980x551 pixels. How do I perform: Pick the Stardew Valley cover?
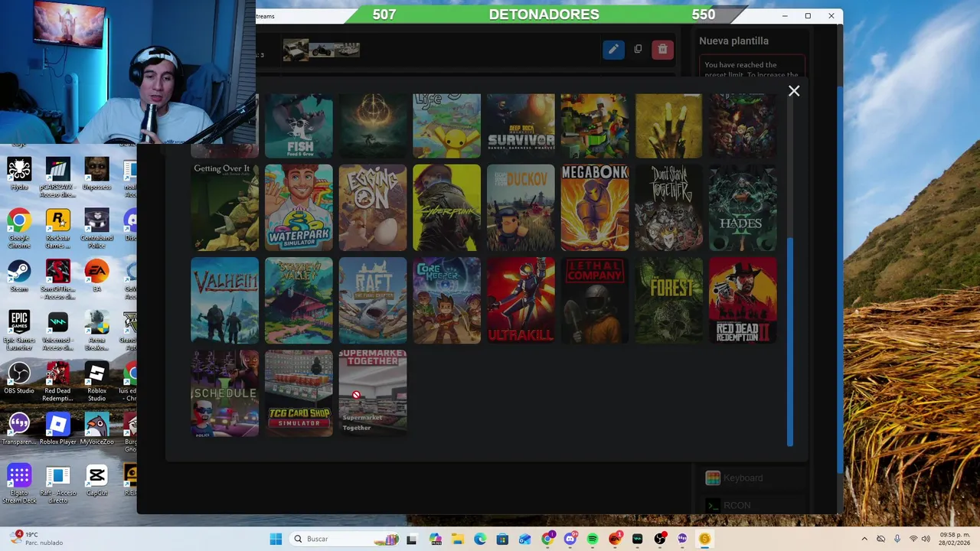(x=299, y=301)
